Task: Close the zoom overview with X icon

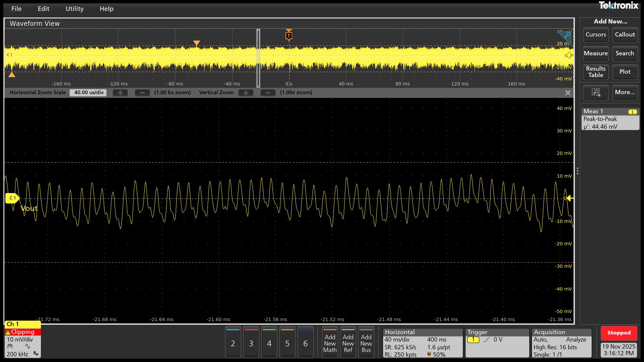Action: pyautogui.click(x=568, y=93)
